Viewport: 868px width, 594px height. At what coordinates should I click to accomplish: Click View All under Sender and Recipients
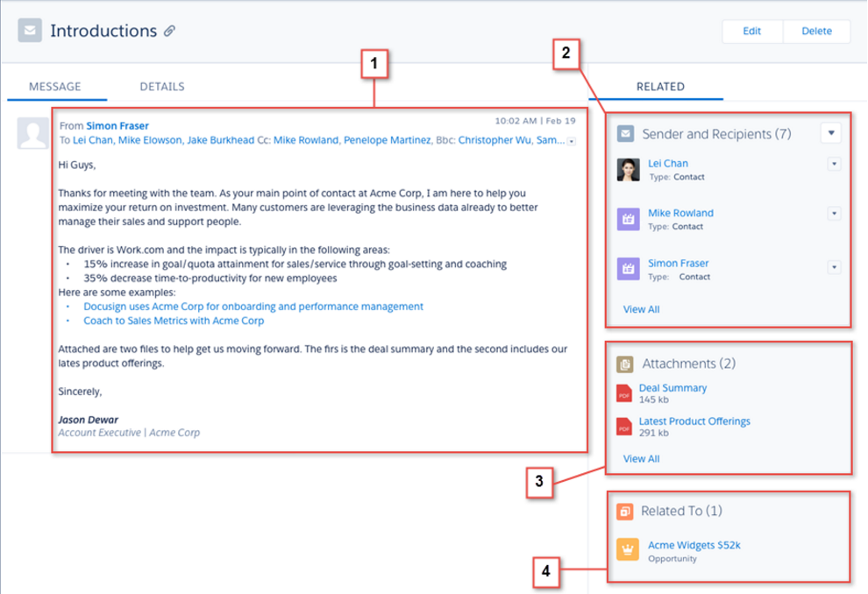click(641, 309)
